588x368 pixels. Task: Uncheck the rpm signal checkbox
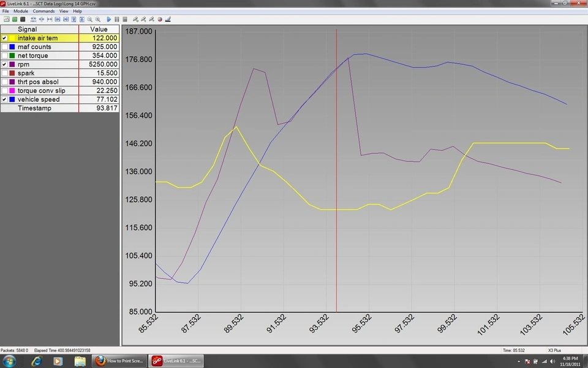pyautogui.click(x=4, y=64)
